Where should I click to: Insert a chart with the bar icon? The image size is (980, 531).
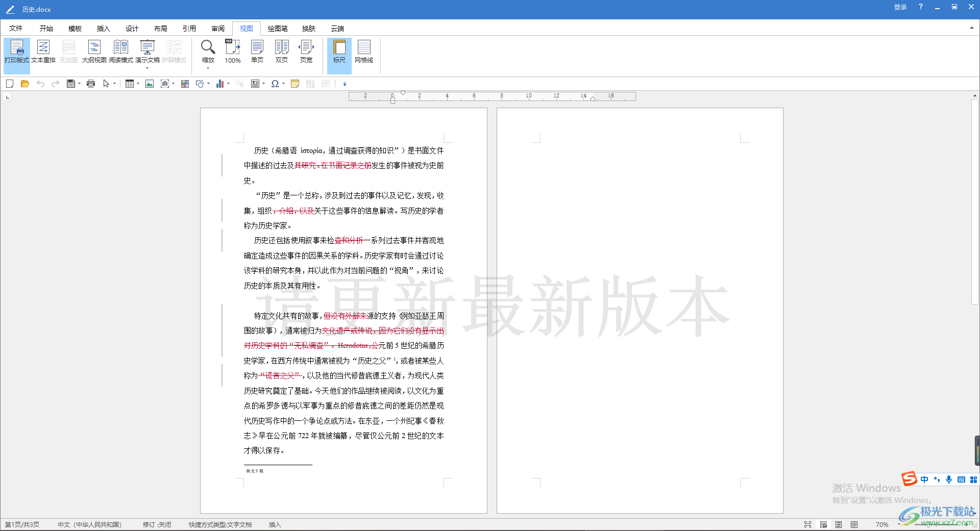pos(220,84)
